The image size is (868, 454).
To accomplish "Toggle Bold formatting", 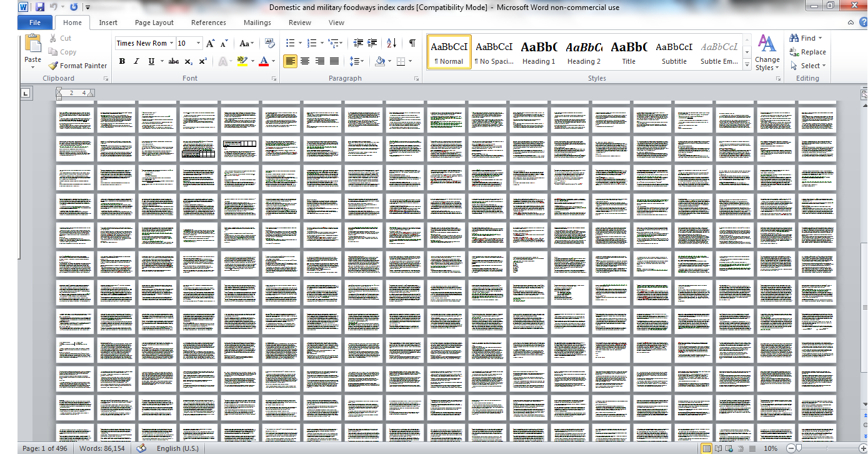I will coord(122,61).
